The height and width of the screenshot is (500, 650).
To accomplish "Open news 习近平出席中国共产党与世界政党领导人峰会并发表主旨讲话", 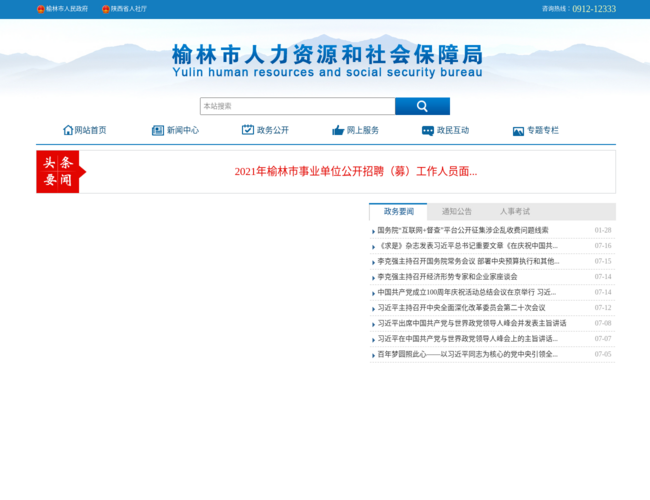I will click(471, 323).
